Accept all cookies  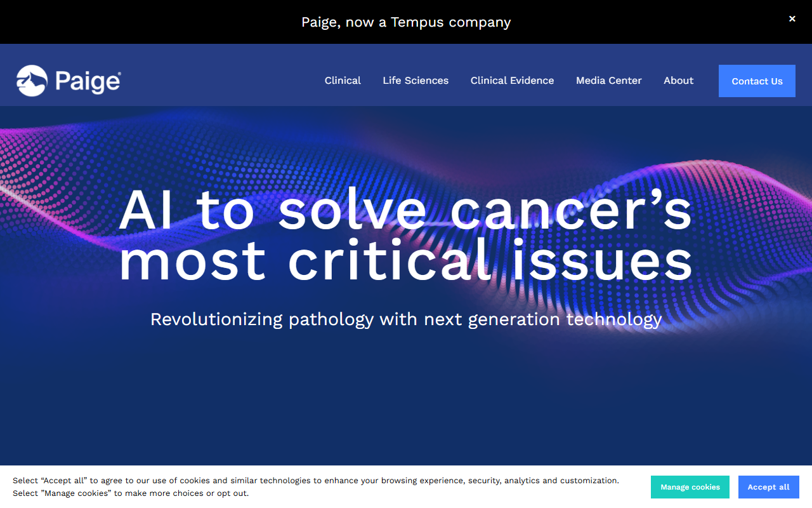(x=769, y=487)
